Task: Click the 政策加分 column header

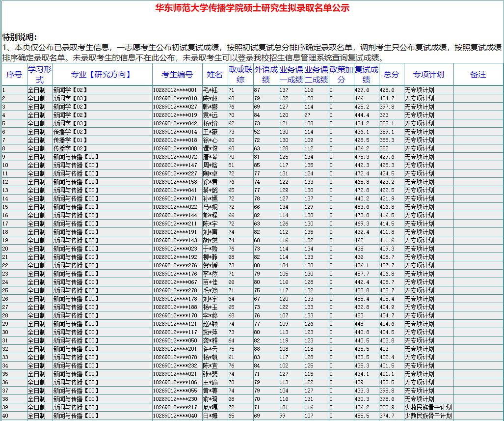Action: click(x=341, y=75)
